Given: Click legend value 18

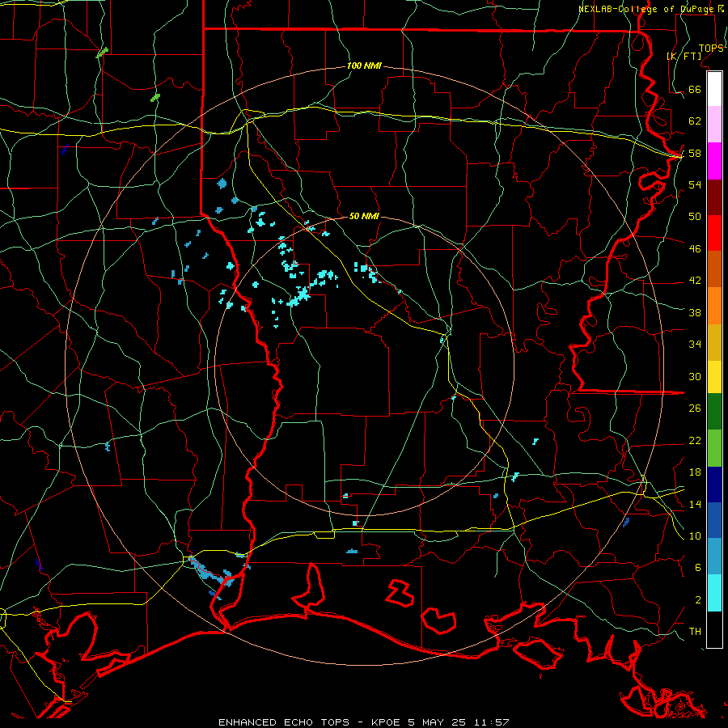Looking at the screenshot, I should [695, 472].
